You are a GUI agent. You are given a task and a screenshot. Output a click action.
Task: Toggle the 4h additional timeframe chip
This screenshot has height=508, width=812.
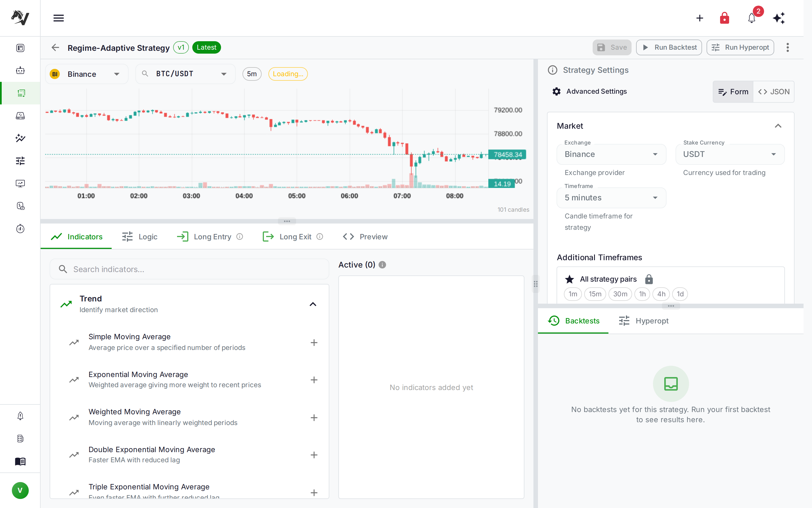[x=661, y=294]
